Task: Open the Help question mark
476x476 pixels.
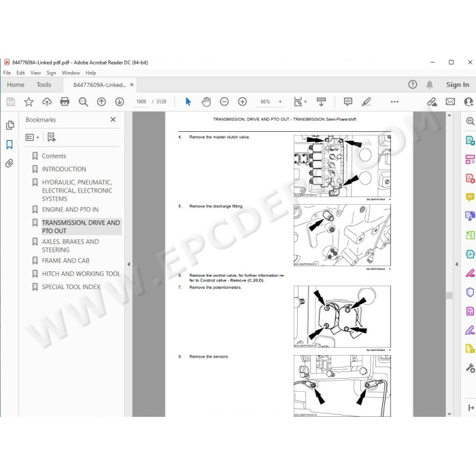Action: (413, 84)
